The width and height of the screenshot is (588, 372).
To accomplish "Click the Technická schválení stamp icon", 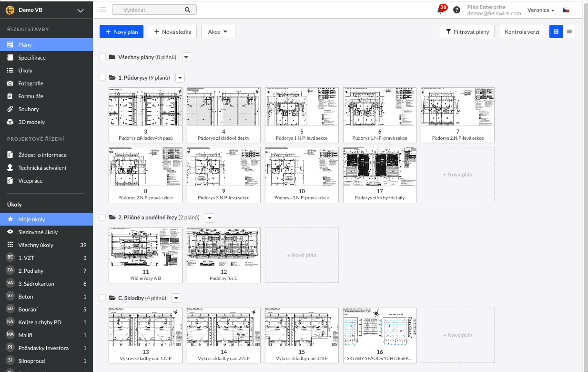I will (x=10, y=168).
